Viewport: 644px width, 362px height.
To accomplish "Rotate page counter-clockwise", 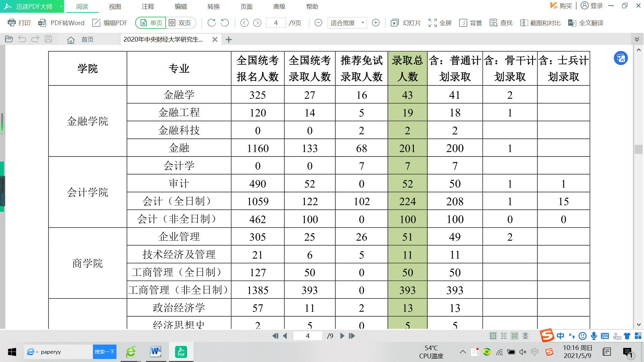I will pos(225,23).
